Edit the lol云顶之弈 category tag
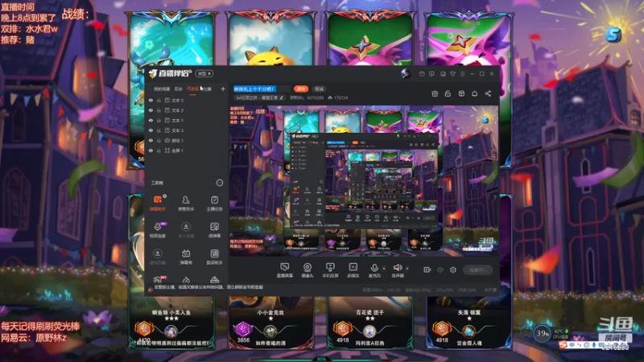The width and height of the screenshot is (644, 362). [259, 98]
